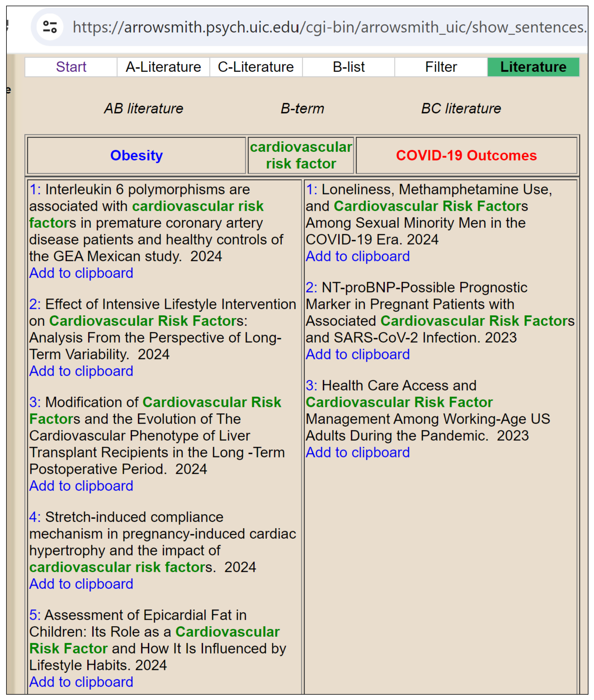This screenshot has height=700, width=594.
Task: Add Intensive Lifestyle Intervention article to clipboard
Action: (81, 371)
